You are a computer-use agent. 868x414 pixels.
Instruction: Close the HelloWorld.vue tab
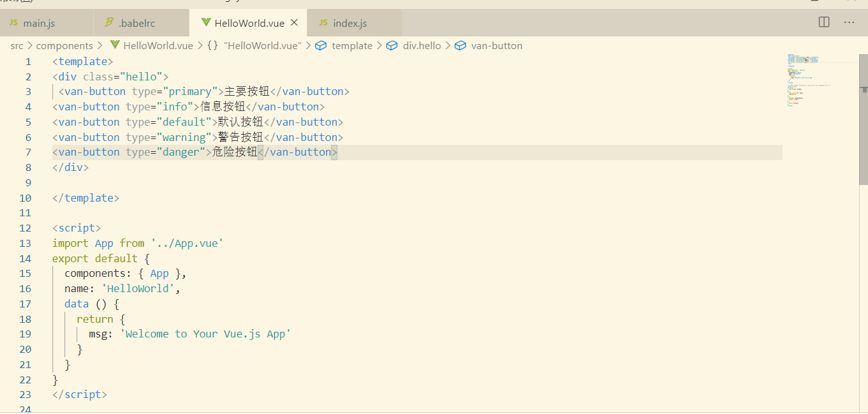[294, 22]
